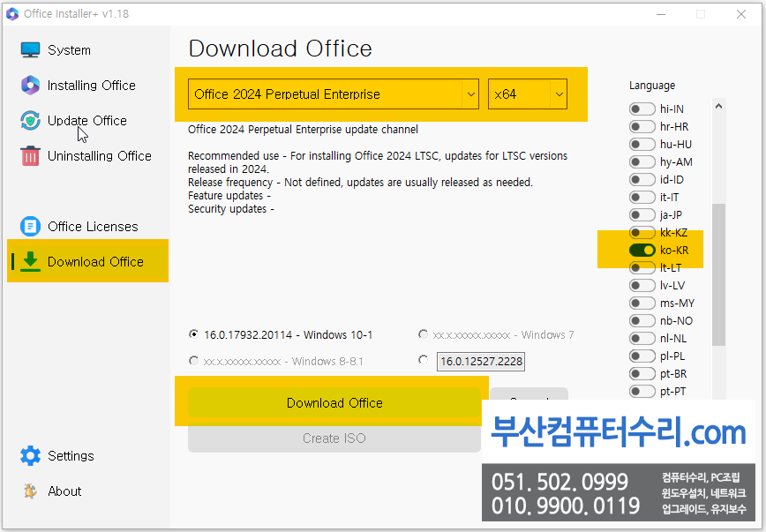Select the custom version radio button
This screenshot has height=532, width=766.
click(x=423, y=360)
